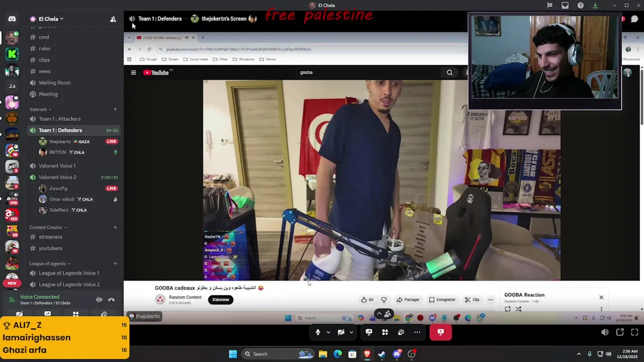
Task: Collapse the League of legends category
Action: tap(50, 263)
